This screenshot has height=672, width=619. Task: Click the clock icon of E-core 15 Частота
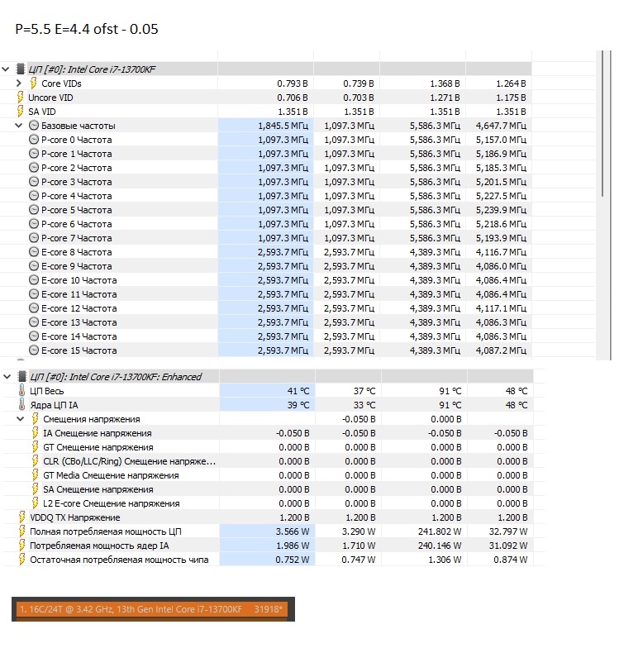tap(34, 350)
